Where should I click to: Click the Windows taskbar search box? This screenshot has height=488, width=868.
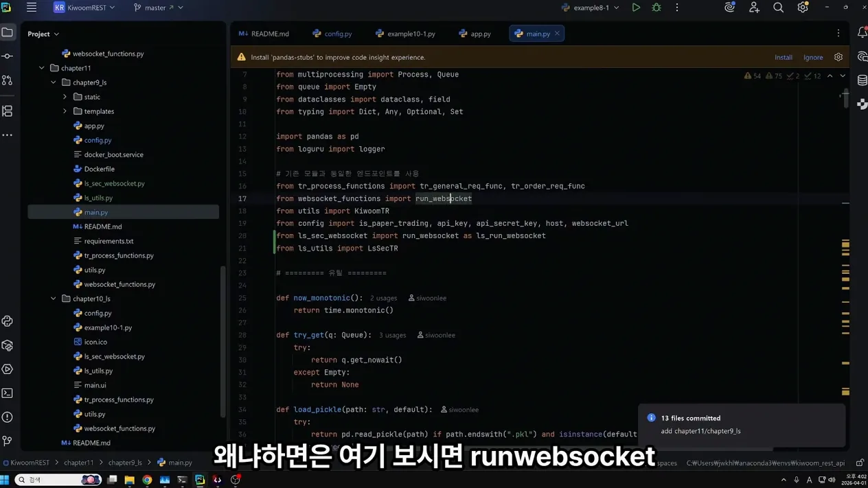[58, 480]
